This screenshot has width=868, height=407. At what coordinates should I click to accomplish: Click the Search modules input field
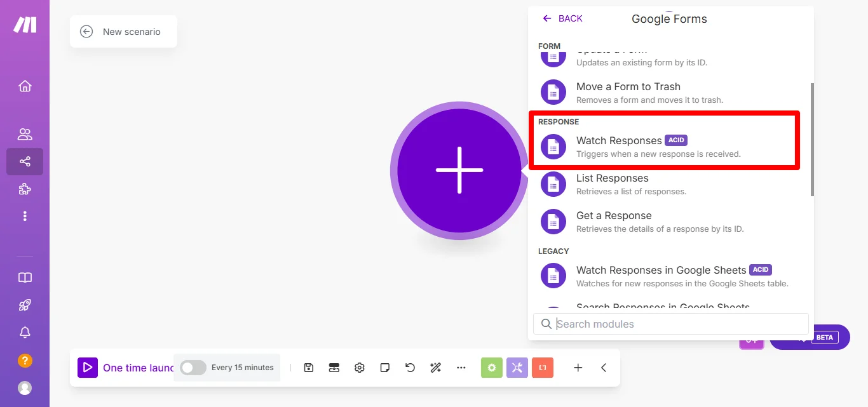click(x=671, y=324)
